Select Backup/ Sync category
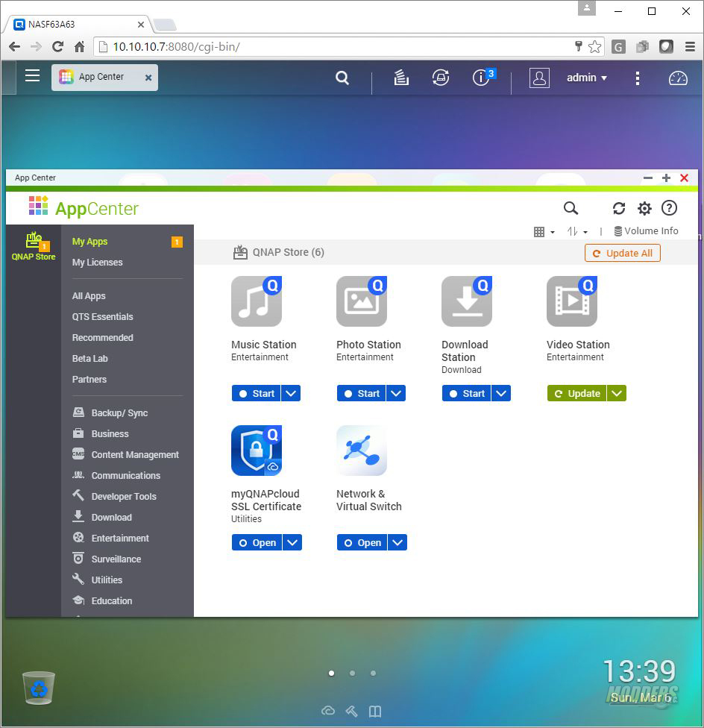704x728 pixels. point(110,412)
